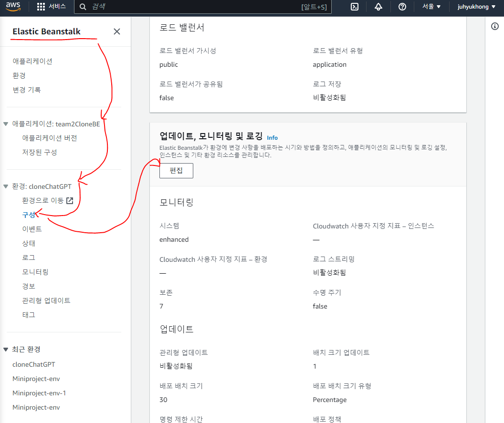Select 태그 in the environment menu
The image size is (504, 423).
point(29,315)
